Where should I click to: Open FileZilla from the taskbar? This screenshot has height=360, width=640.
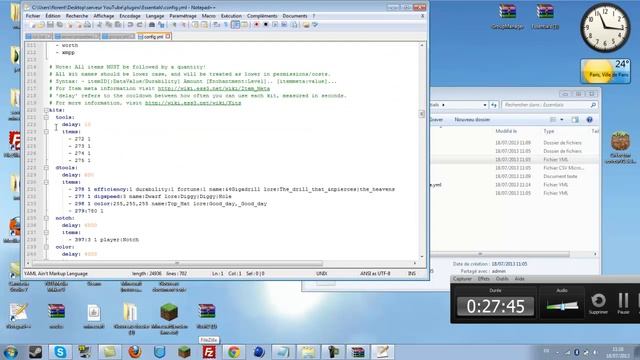209,352
